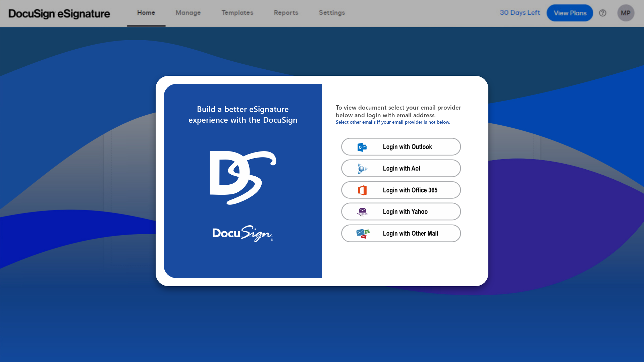Image resolution: width=644 pixels, height=362 pixels.
Task: Choose Login with Outlook
Action: point(401,147)
